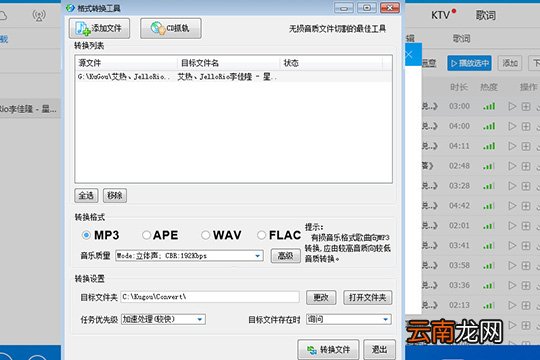
Task: Play the song with duration 02:48
Action: pyautogui.click(x=512, y=166)
